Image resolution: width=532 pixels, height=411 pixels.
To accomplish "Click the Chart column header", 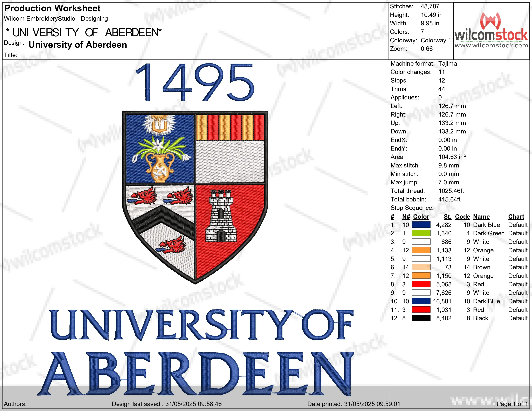I will [x=516, y=217].
